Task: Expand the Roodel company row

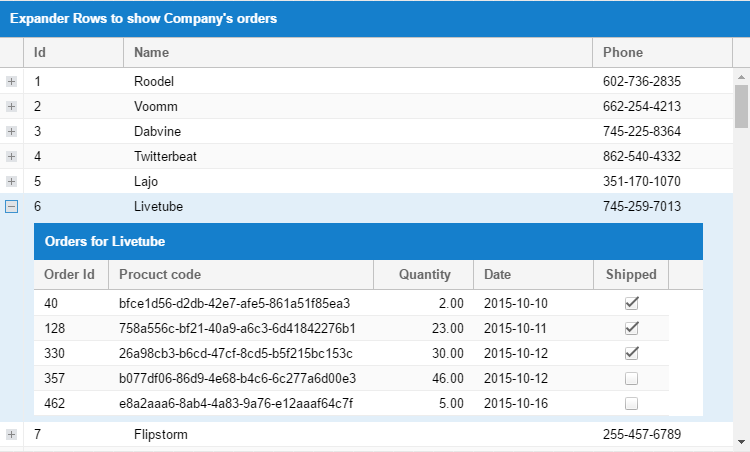Action: tap(11, 81)
